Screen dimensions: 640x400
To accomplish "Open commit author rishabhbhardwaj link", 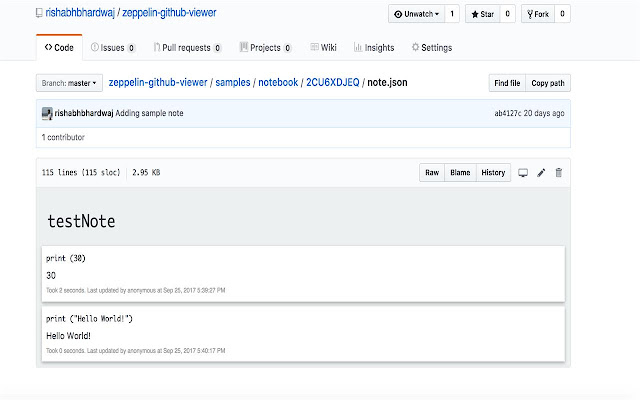I will click(84, 113).
